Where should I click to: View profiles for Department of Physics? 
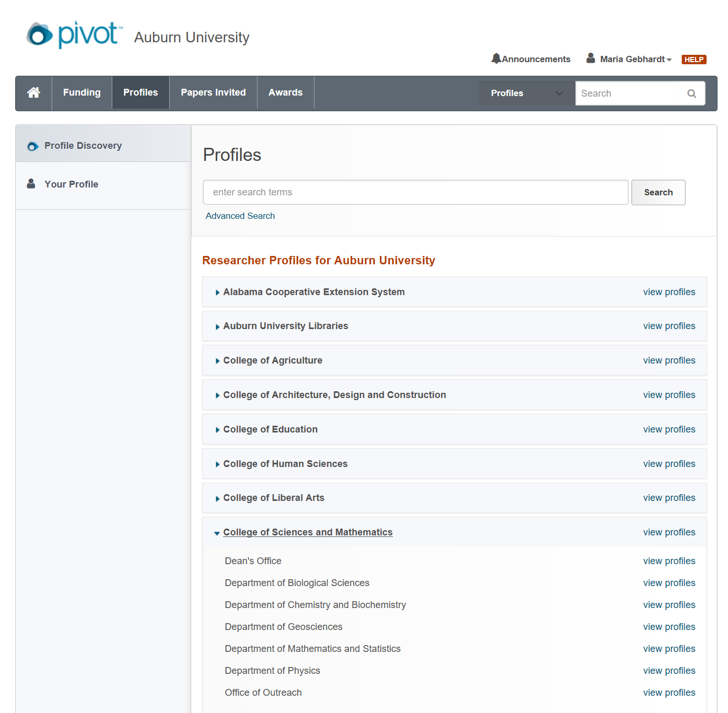669,670
